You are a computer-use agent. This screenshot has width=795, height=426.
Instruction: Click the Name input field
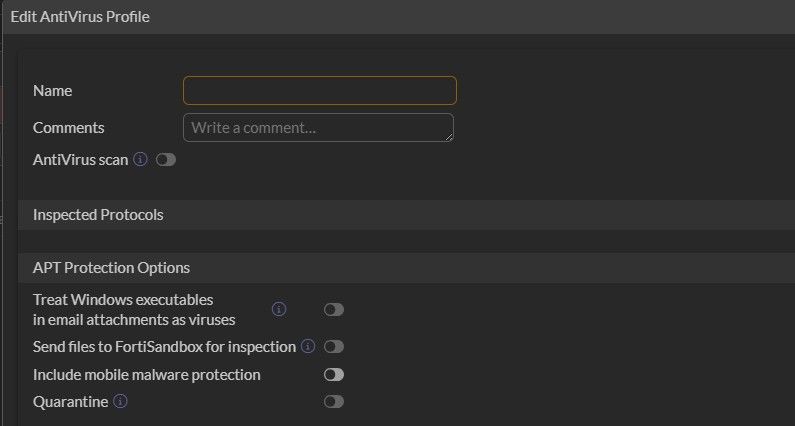[x=319, y=91]
